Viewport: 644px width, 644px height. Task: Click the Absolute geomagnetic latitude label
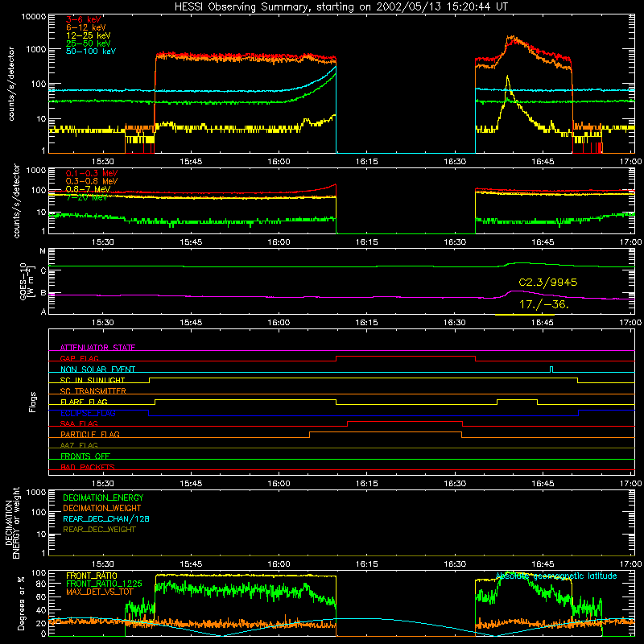pyautogui.click(x=556, y=576)
